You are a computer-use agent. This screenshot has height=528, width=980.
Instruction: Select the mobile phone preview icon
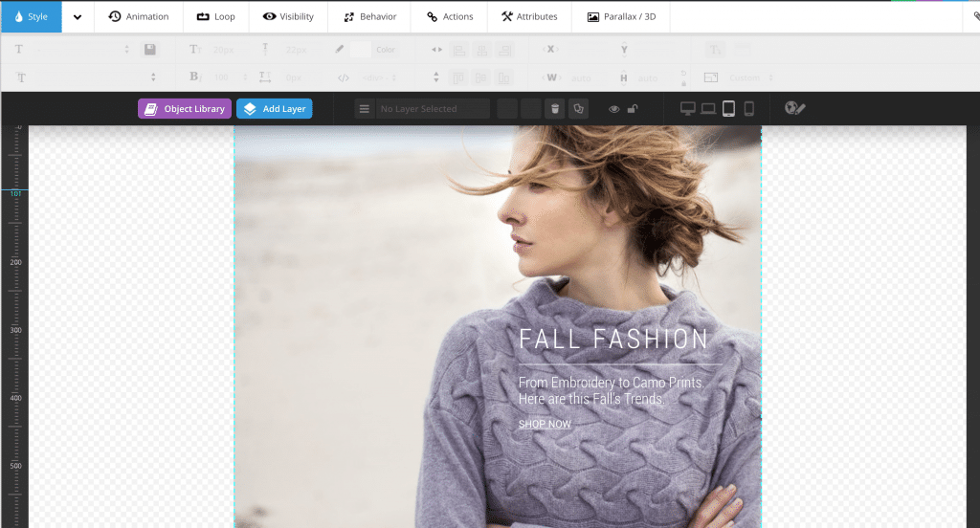pos(749,109)
